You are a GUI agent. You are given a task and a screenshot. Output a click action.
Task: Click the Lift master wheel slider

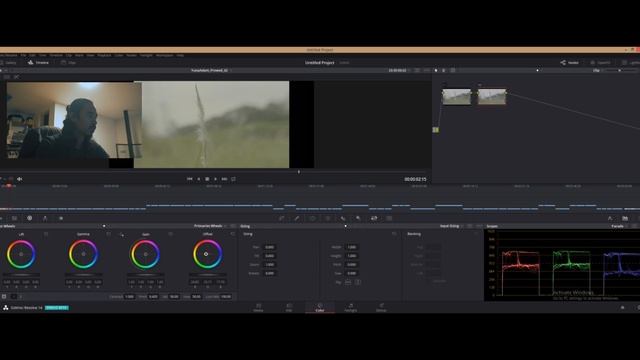click(21, 275)
